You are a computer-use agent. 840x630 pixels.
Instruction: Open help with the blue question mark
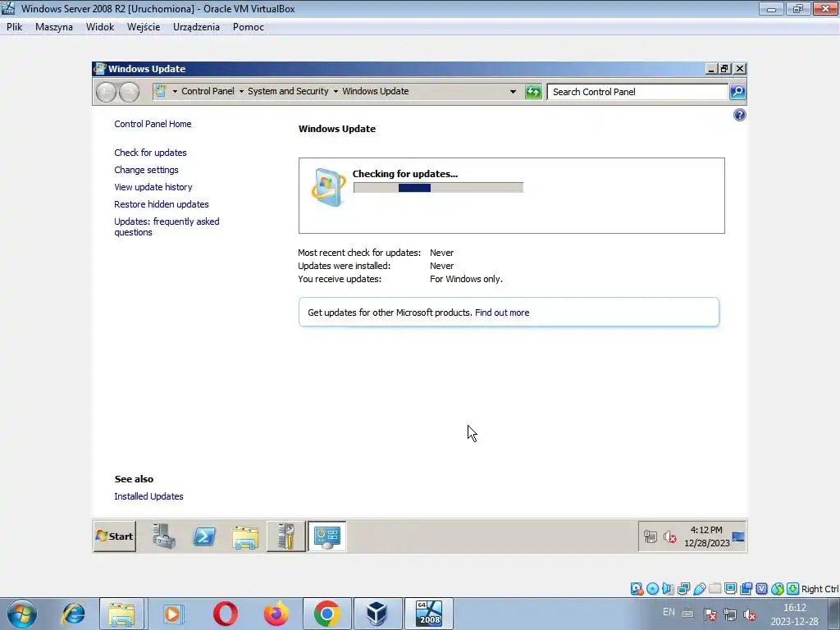pos(739,115)
